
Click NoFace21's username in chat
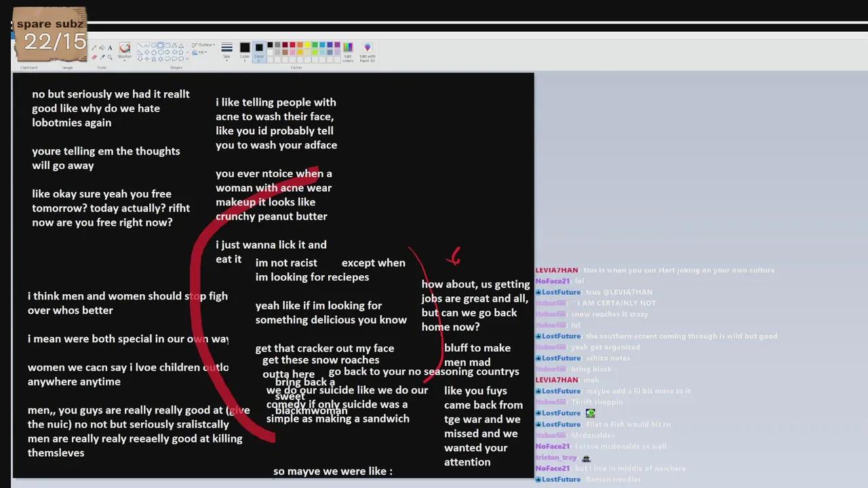[553, 281]
